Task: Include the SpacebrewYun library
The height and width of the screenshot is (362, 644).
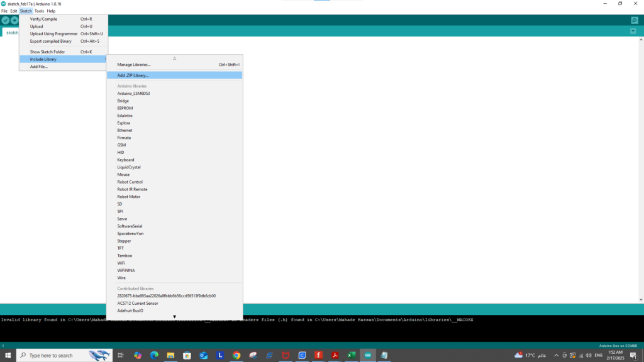Action: coord(175,234)
